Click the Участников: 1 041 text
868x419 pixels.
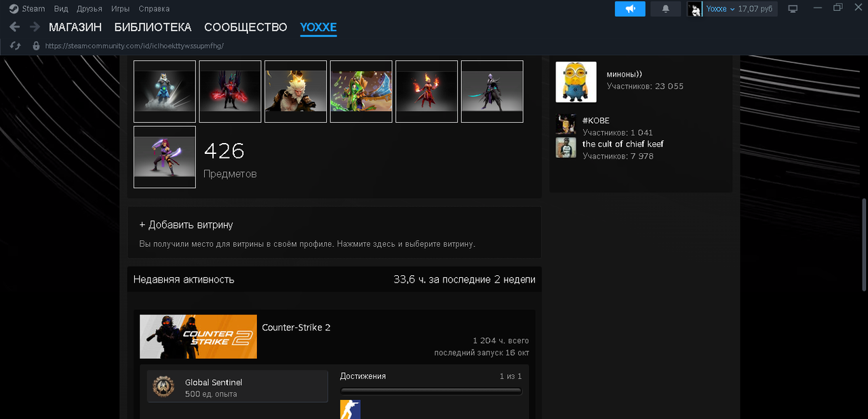618,133
